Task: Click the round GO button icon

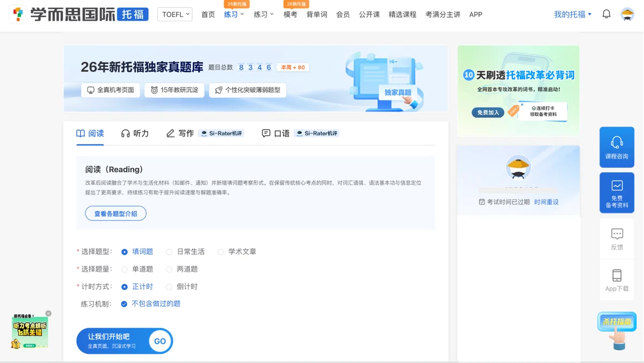Action: [x=160, y=341]
